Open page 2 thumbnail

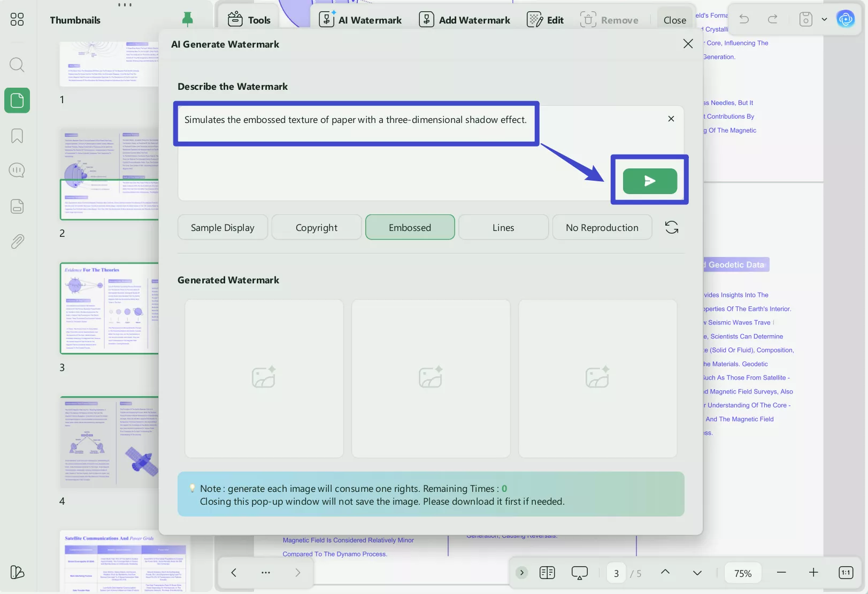coord(109,174)
